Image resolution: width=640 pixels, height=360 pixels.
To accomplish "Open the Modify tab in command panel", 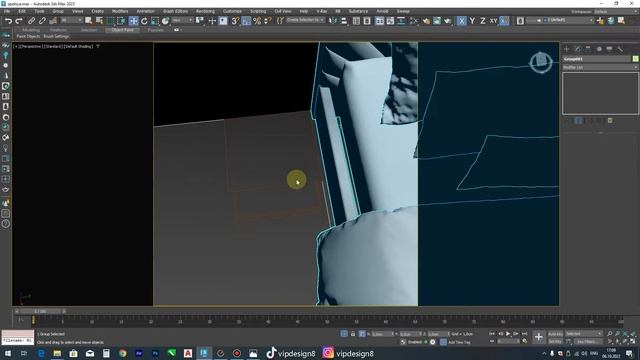I will (x=577, y=49).
